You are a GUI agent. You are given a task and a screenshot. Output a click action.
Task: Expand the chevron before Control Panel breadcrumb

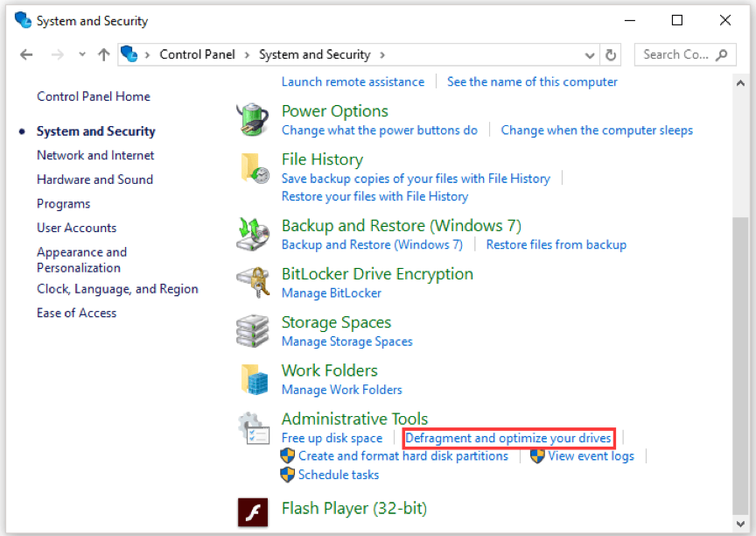pos(148,55)
